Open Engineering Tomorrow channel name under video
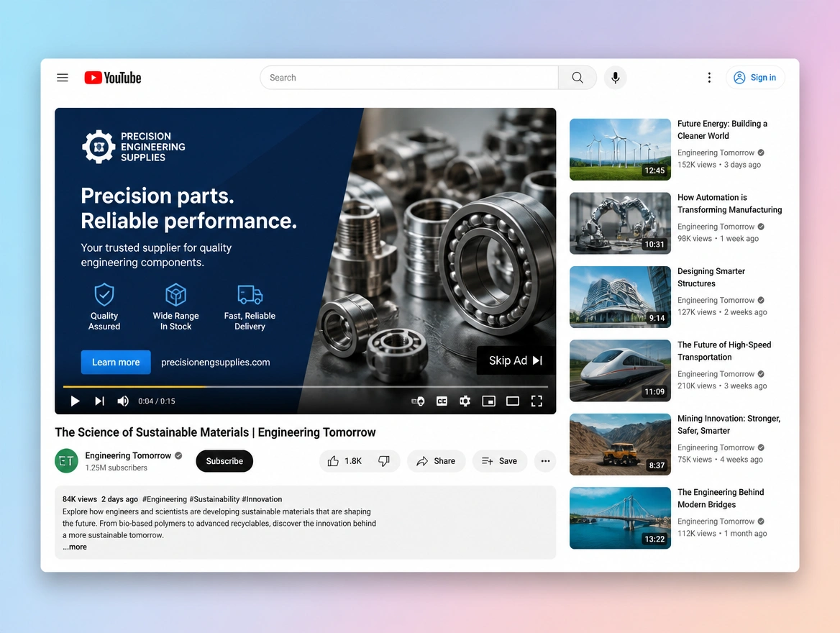 pyautogui.click(x=128, y=455)
